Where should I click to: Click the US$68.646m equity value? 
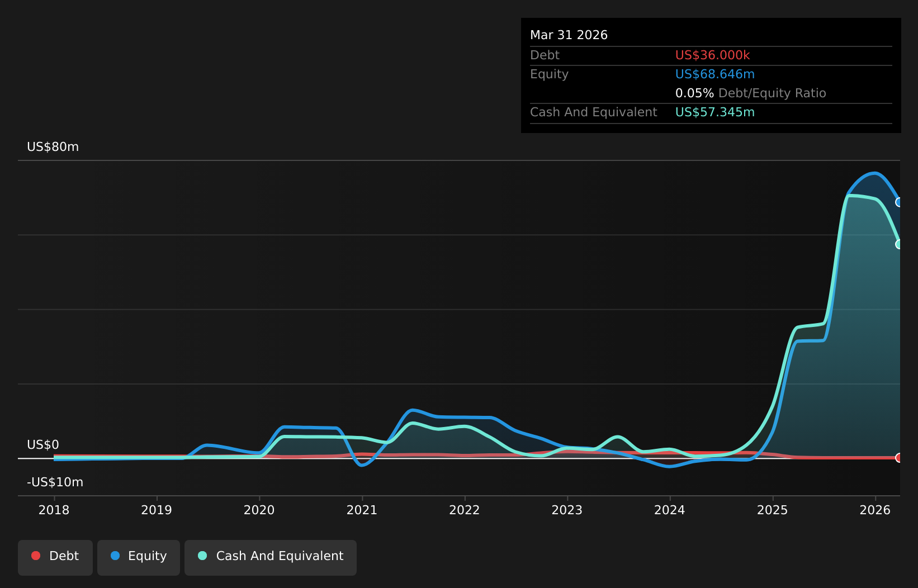[x=715, y=74]
